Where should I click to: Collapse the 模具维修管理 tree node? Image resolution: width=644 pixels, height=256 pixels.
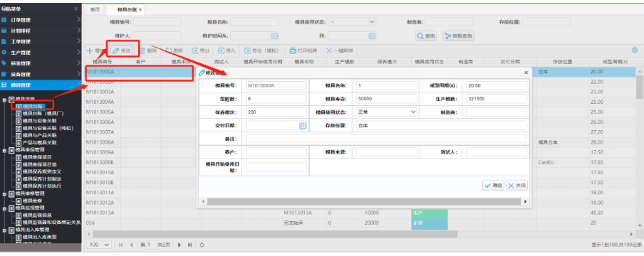tap(4, 193)
